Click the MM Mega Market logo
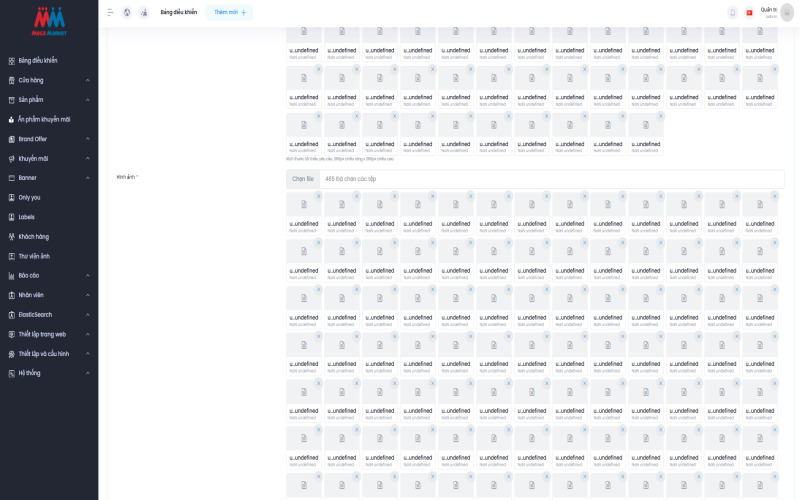800x500 pixels. coord(49,18)
